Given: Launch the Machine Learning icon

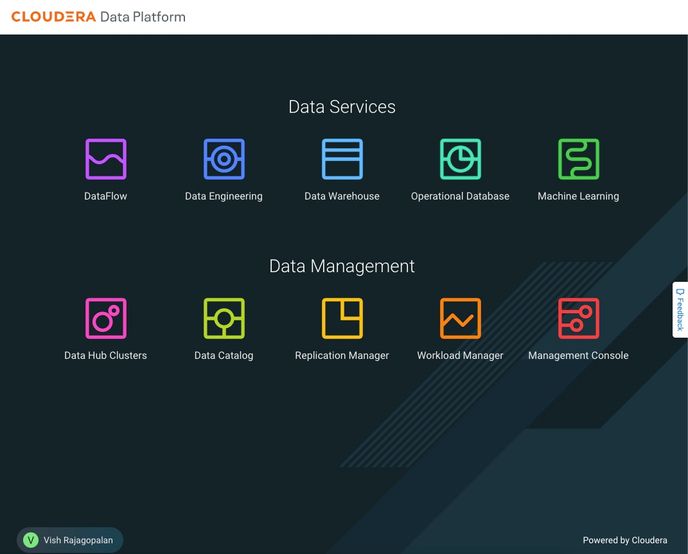Looking at the screenshot, I should (x=578, y=159).
